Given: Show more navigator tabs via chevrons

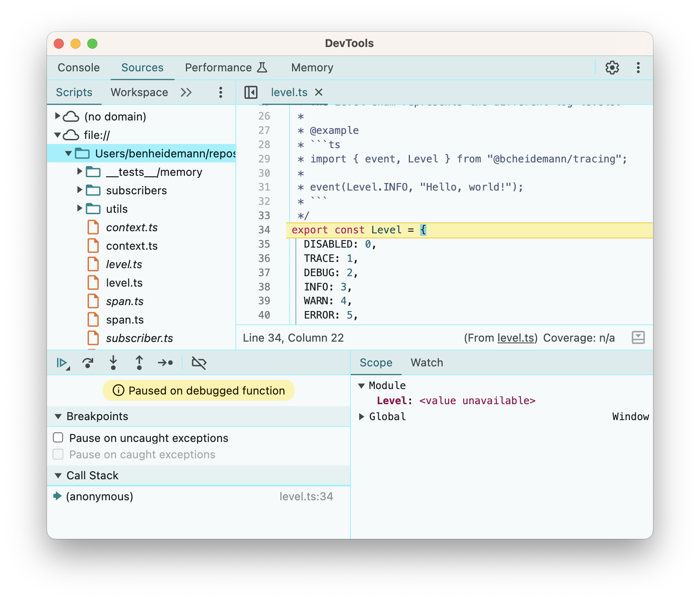Looking at the screenshot, I should tap(186, 92).
